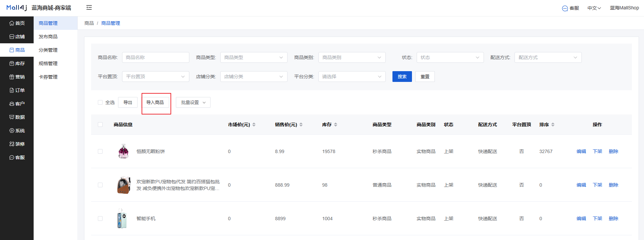
Task: Sort by 库存 using its sort arrows
Action: (x=336, y=125)
